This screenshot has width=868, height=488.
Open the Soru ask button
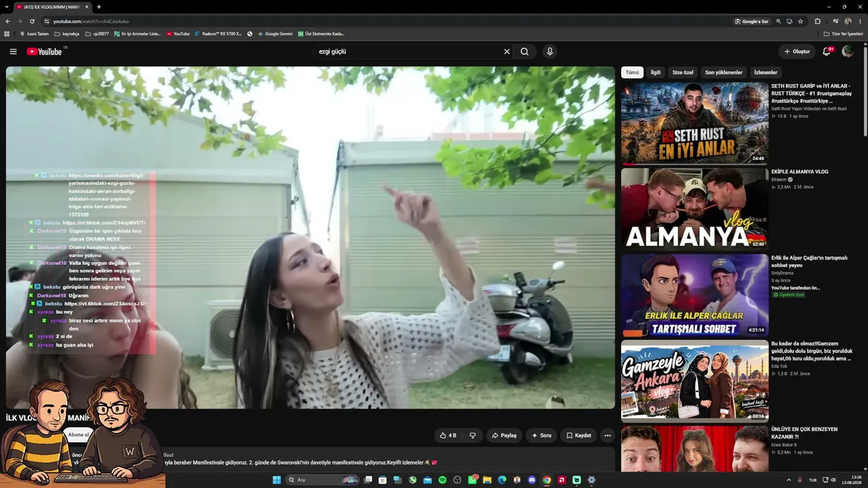point(541,435)
